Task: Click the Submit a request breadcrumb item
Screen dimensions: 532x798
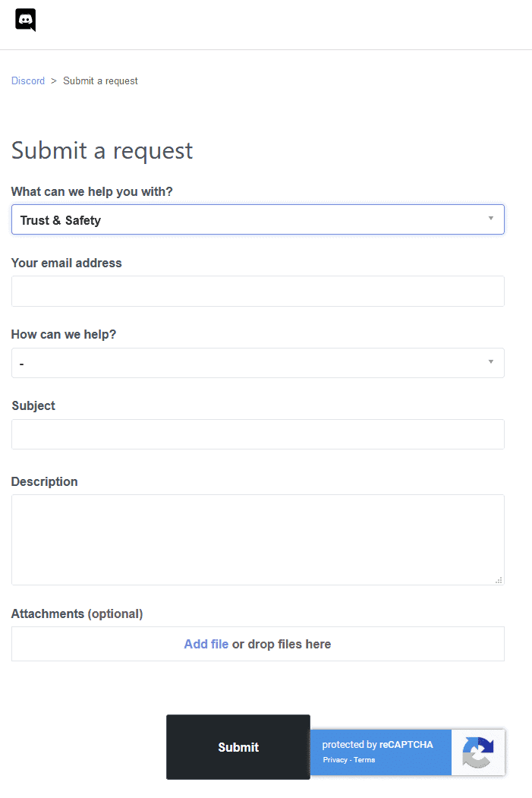Action: tap(100, 80)
